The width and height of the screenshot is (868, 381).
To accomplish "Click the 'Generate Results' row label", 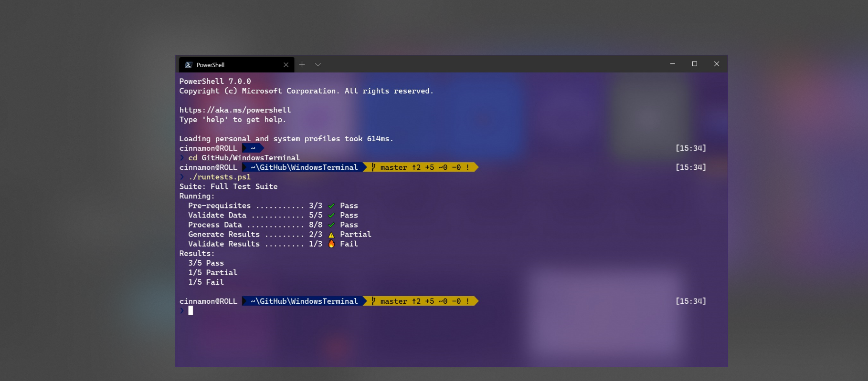I will [x=224, y=235].
